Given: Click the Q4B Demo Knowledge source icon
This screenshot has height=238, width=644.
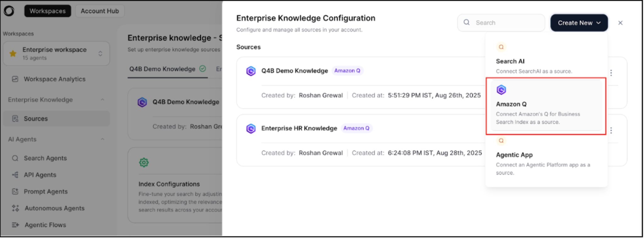Looking at the screenshot, I should pos(251,71).
